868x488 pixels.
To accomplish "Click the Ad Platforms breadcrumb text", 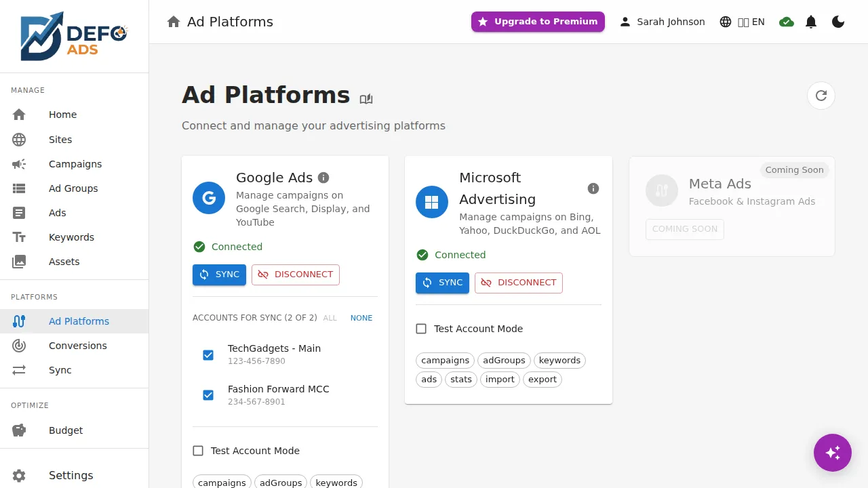I will [x=230, y=22].
